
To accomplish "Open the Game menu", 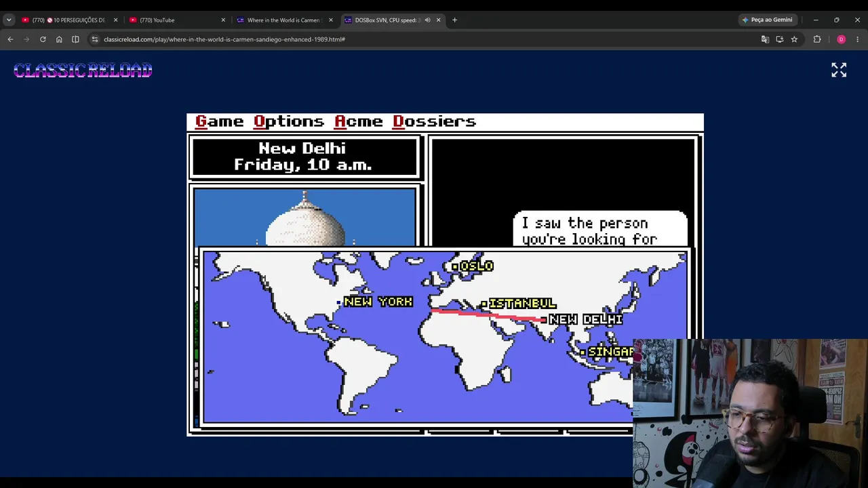I will [x=219, y=121].
